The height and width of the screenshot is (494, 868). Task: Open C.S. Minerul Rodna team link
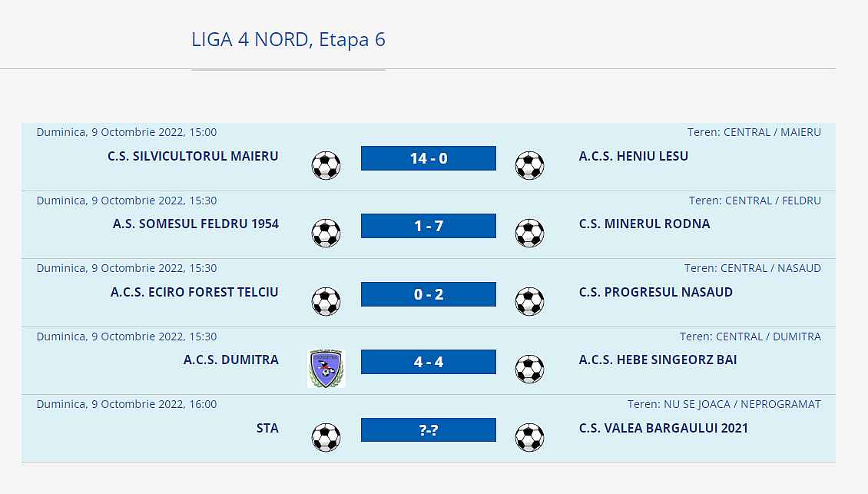point(644,224)
